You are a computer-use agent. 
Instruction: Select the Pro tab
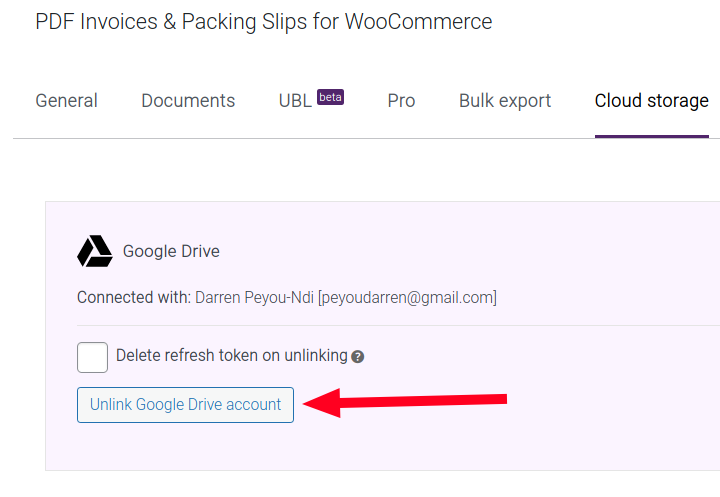point(401,101)
